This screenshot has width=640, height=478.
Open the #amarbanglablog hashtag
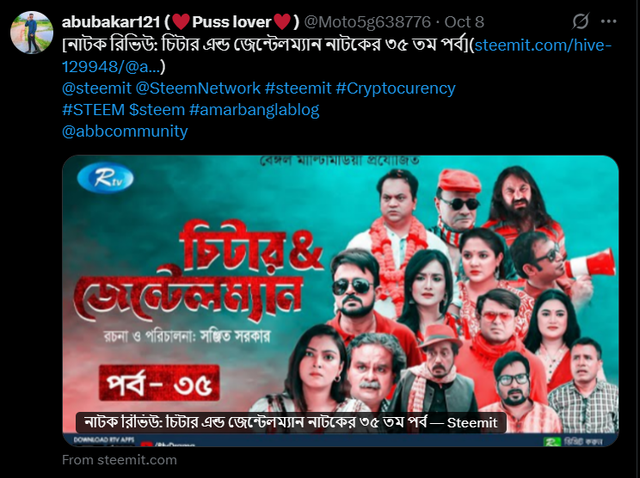(x=254, y=110)
